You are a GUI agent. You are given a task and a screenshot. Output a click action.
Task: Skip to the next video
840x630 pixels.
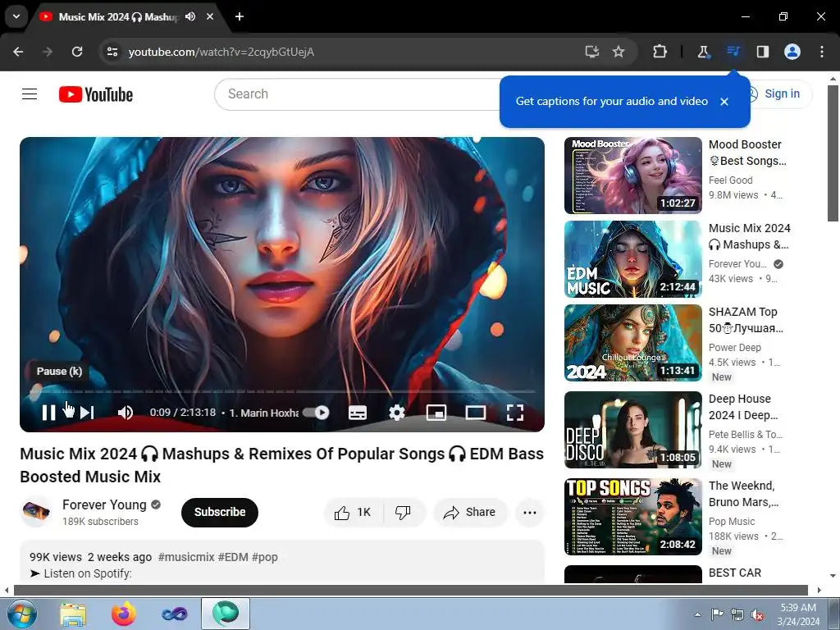coord(87,413)
